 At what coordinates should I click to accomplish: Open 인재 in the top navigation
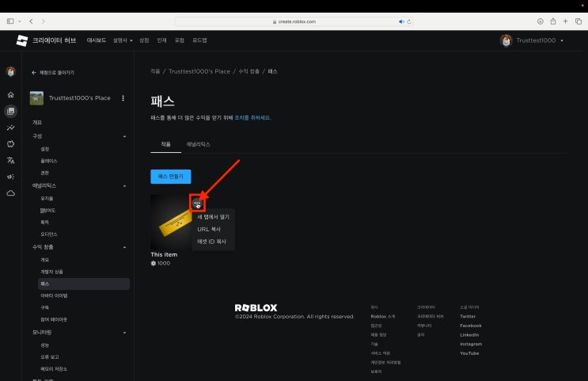(x=161, y=40)
